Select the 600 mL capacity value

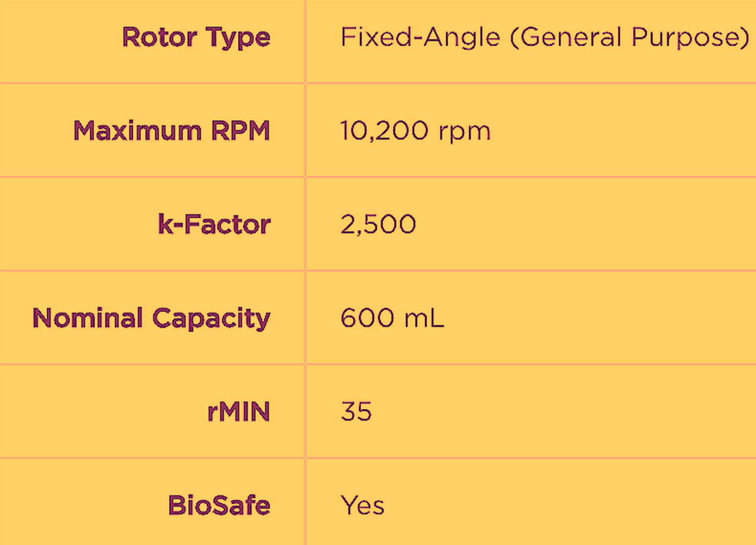(392, 318)
